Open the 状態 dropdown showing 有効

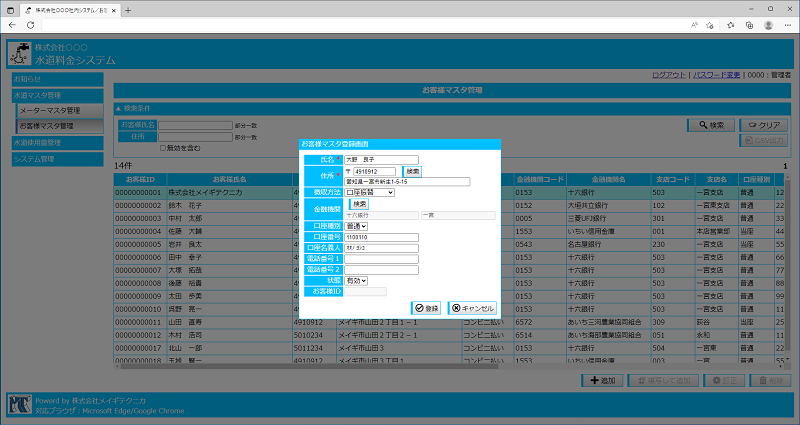click(x=357, y=280)
